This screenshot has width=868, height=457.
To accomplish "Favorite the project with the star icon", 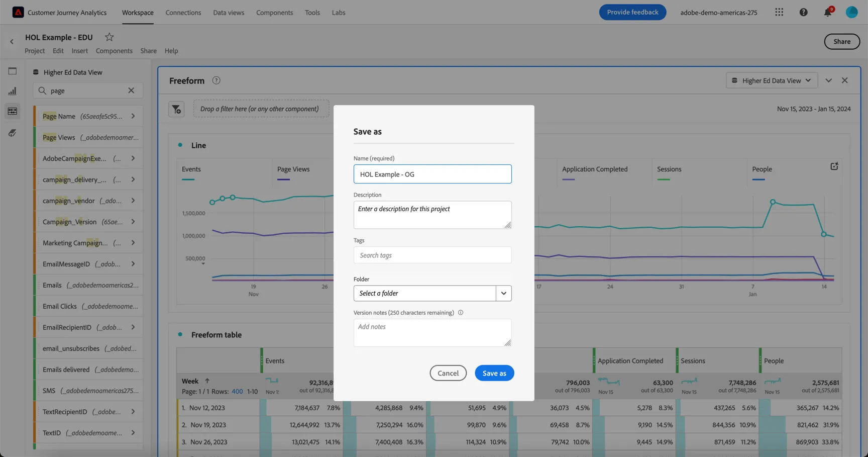I will coord(109,37).
